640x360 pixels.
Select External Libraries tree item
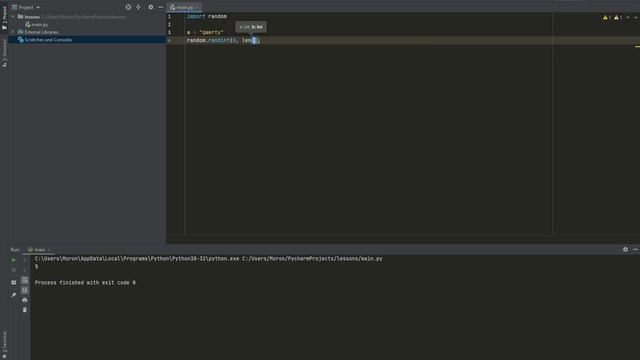pos(38,32)
